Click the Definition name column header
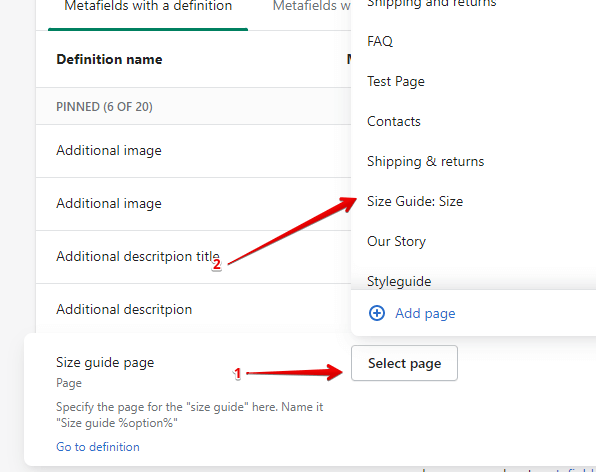Screen dimensions: 596x472 [109, 60]
